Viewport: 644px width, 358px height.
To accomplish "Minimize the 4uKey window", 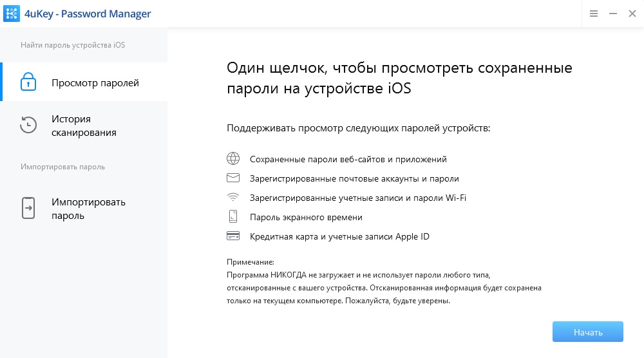I will pyautogui.click(x=613, y=14).
